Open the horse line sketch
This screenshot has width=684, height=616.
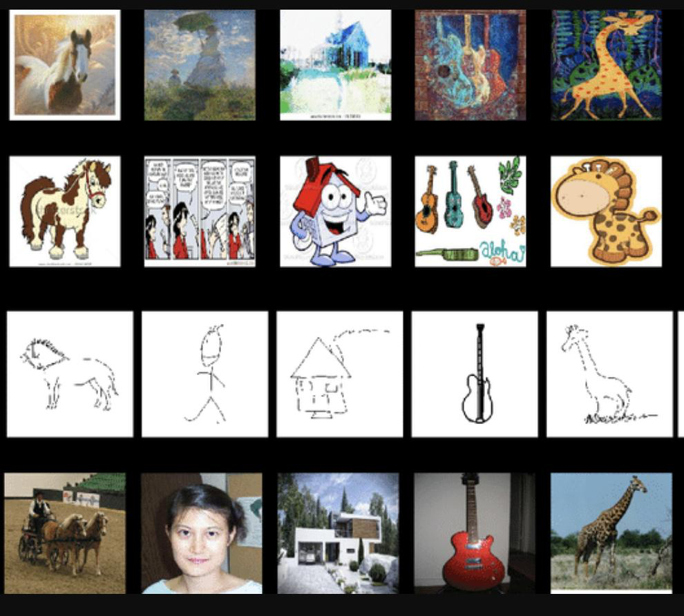pos(70,374)
